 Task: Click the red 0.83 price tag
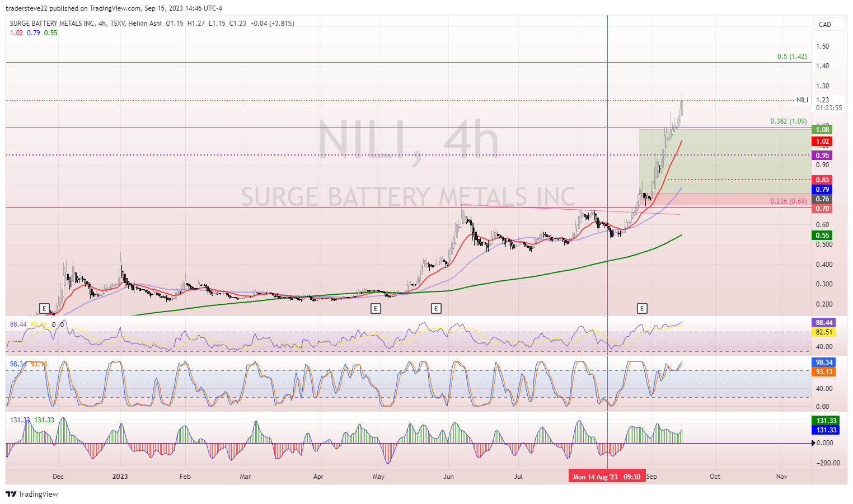point(822,180)
